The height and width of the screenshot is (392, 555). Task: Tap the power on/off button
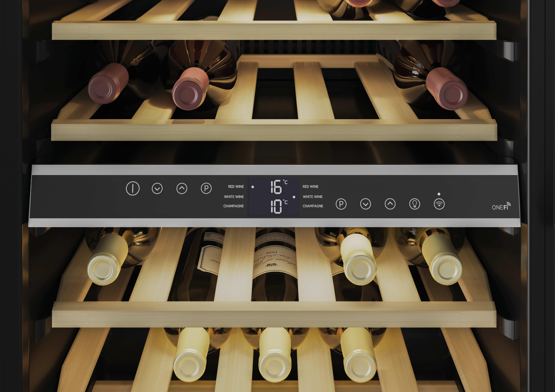[x=133, y=188]
